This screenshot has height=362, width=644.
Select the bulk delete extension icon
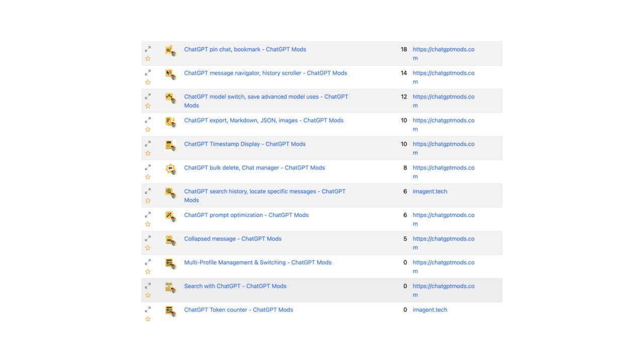(x=171, y=168)
